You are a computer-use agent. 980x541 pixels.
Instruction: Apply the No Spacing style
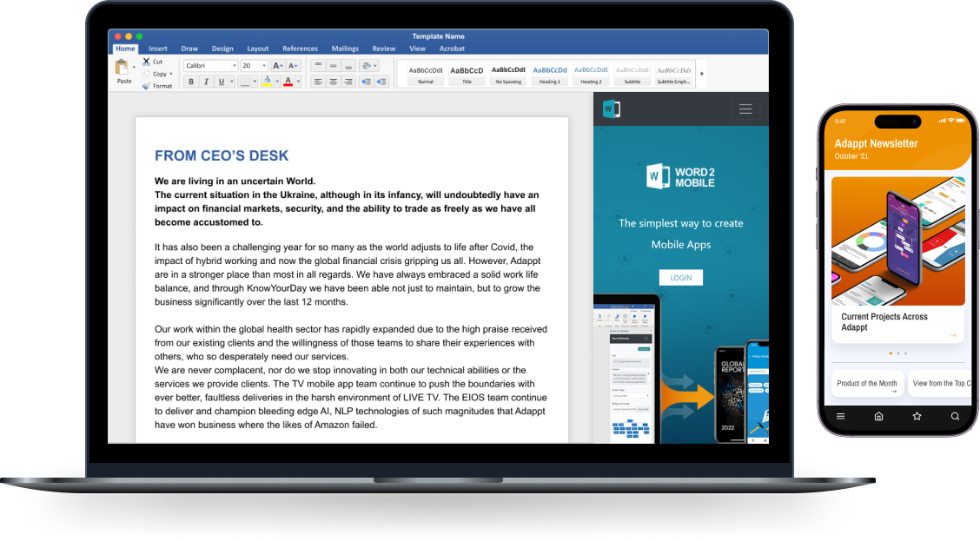tap(508, 75)
